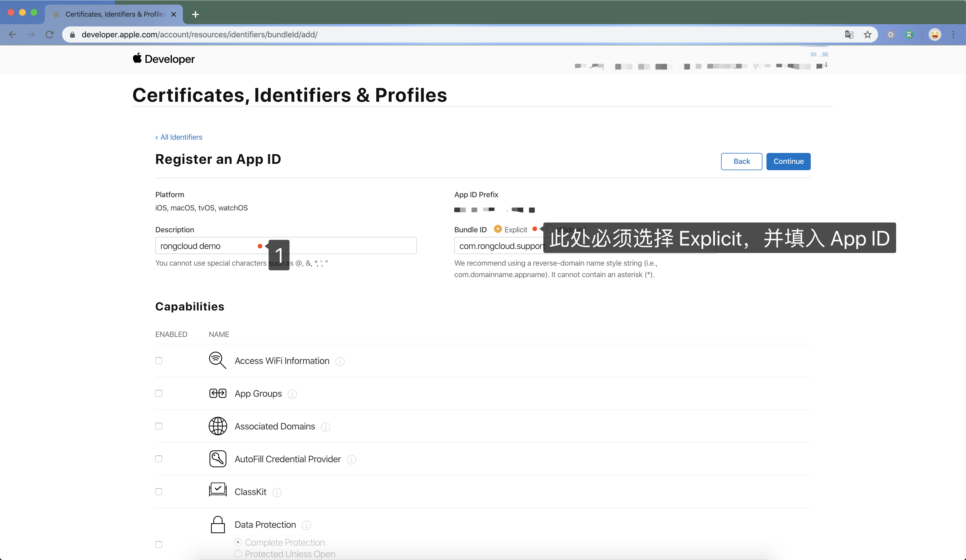The height and width of the screenshot is (560, 966).
Task: Click the info icon next to App Groups
Action: tap(292, 394)
